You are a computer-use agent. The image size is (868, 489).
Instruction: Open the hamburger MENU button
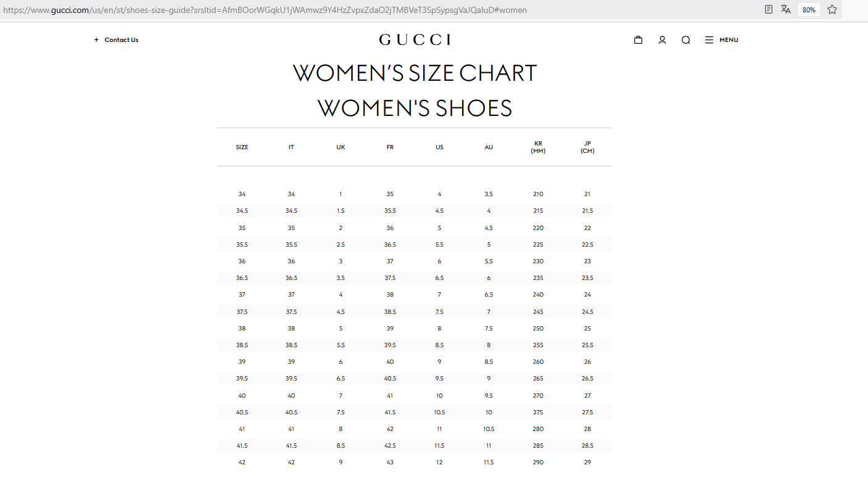[x=721, y=40]
